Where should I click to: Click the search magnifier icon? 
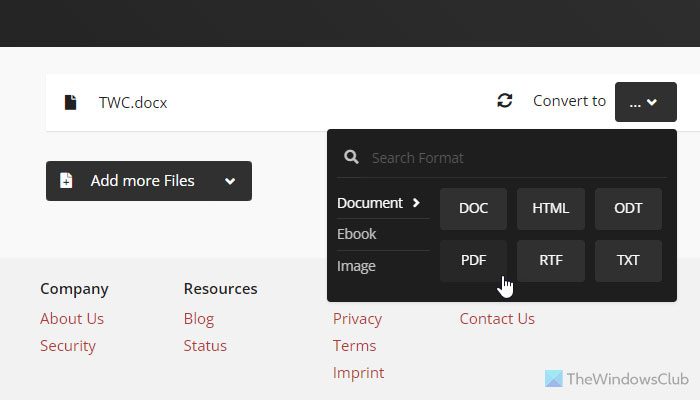coord(351,157)
